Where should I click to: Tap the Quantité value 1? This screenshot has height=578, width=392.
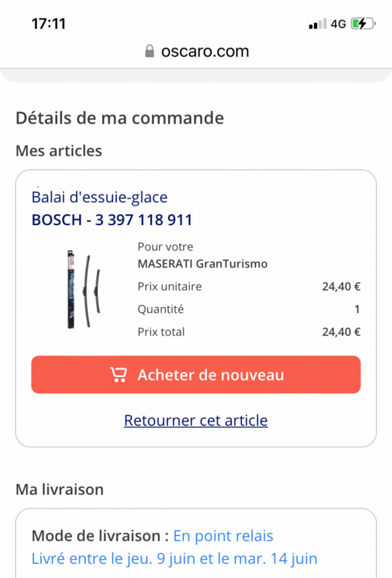[x=357, y=309]
